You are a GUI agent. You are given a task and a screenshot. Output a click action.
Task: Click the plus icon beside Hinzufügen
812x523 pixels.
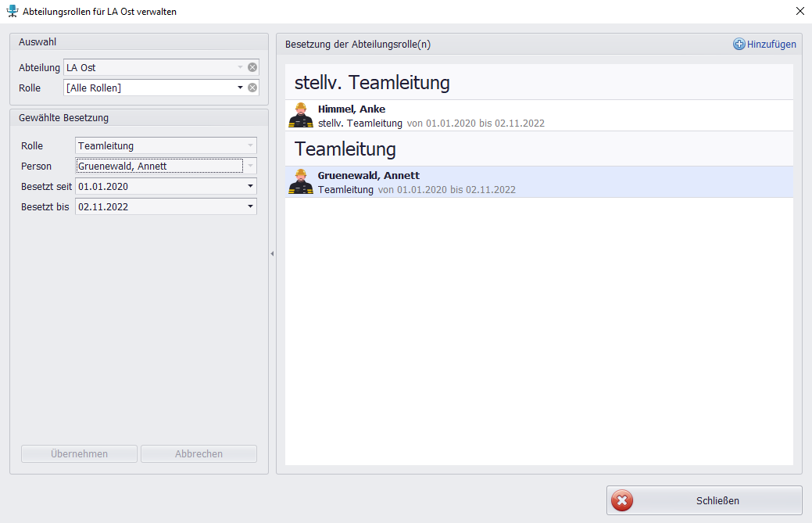[739, 45]
